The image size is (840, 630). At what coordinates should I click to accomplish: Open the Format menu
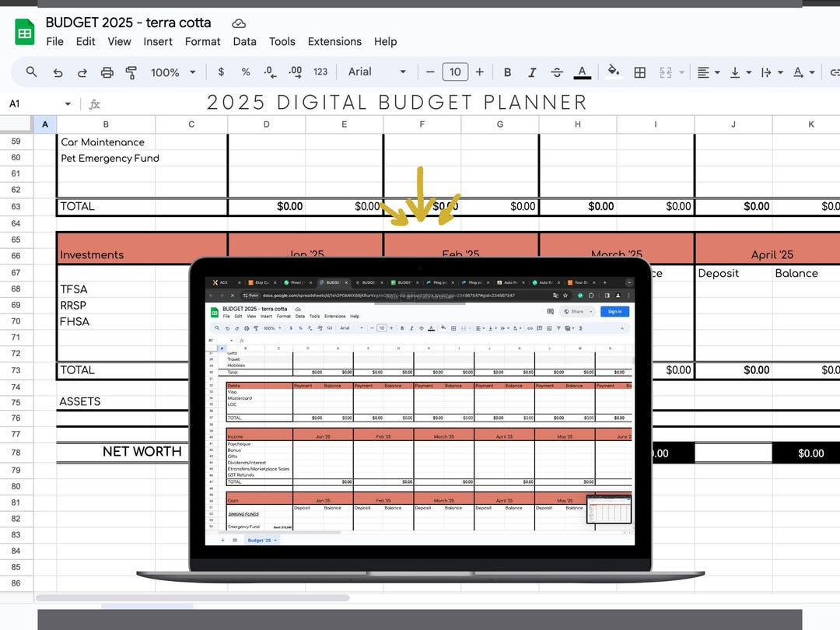[202, 41]
